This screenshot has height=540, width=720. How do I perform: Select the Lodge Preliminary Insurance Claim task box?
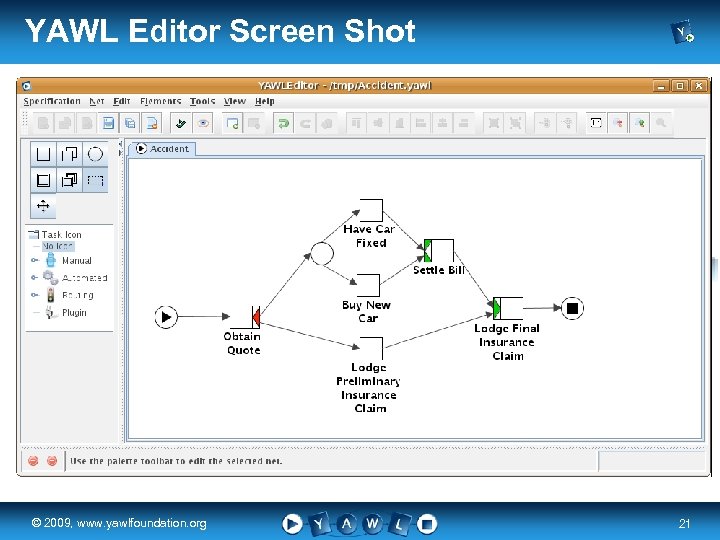point(371,349)
